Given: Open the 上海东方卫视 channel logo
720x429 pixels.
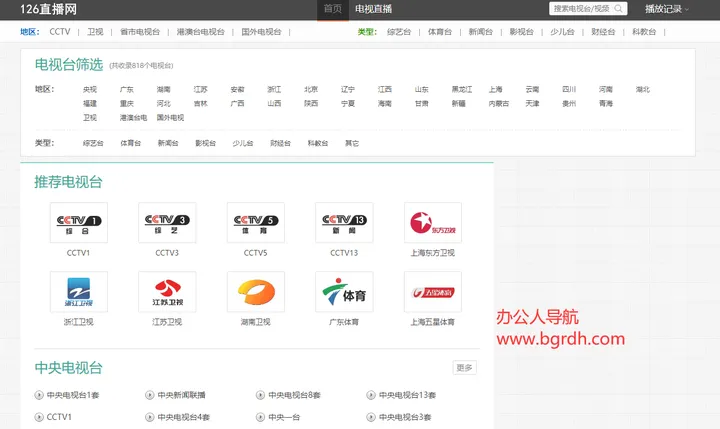Looking at the screenshot, I should click(433, 223).
